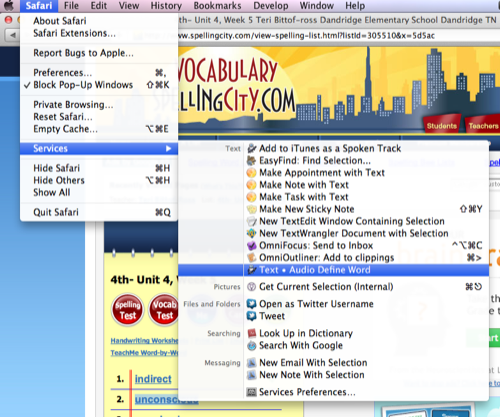Viewport: 500px width, 417px height.
Task: Open the Help menu
Action: (355, 6)
